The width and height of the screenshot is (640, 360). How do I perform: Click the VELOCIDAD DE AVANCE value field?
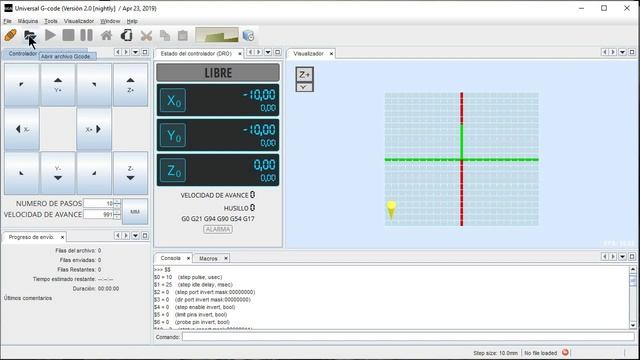click(98, 215)
